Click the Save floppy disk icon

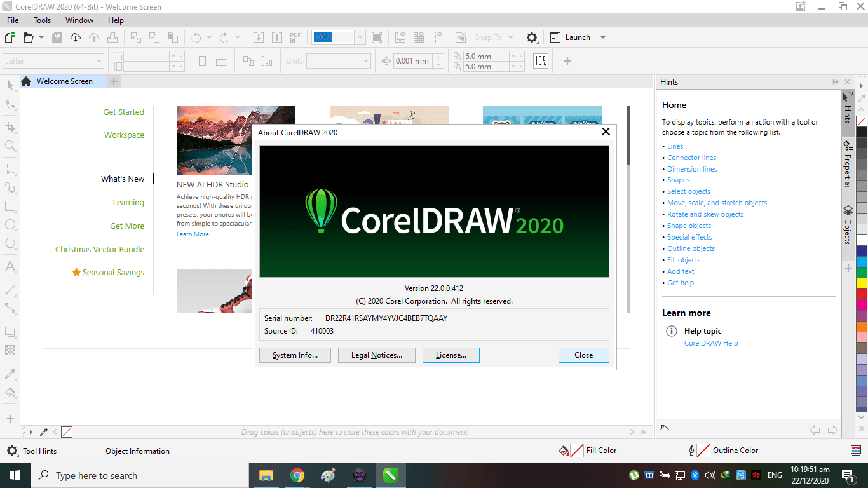[x=57, y=37]
